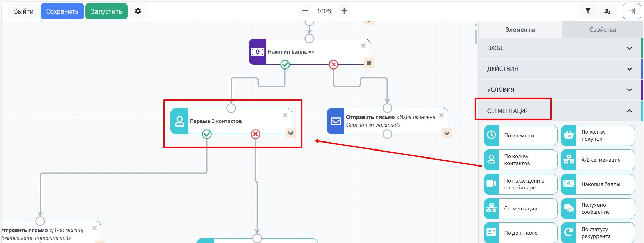Click the contact search person icon
644x243 pixels.
[x=607, y=11]
